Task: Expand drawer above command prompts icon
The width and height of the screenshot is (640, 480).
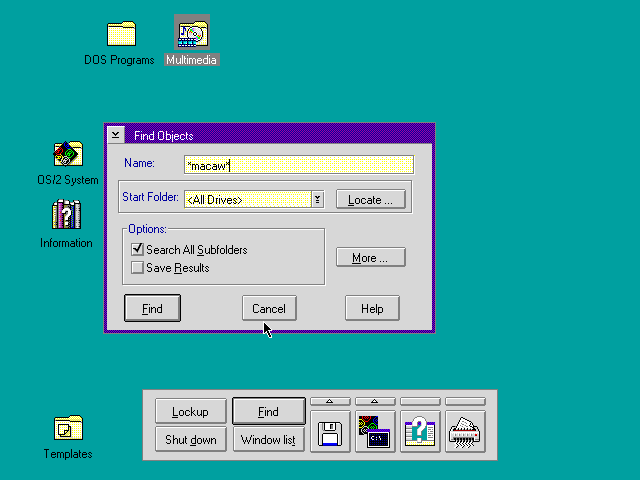Action: click(x=375, y=401)
